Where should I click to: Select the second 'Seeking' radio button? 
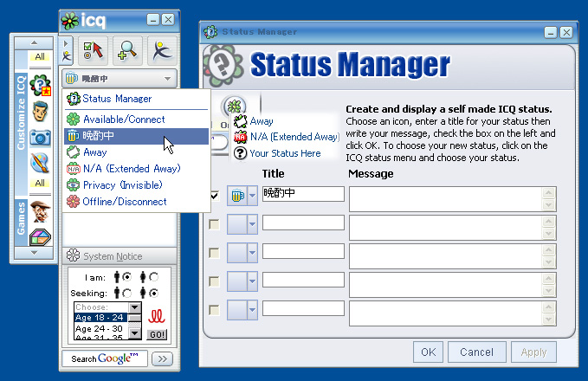154,293
